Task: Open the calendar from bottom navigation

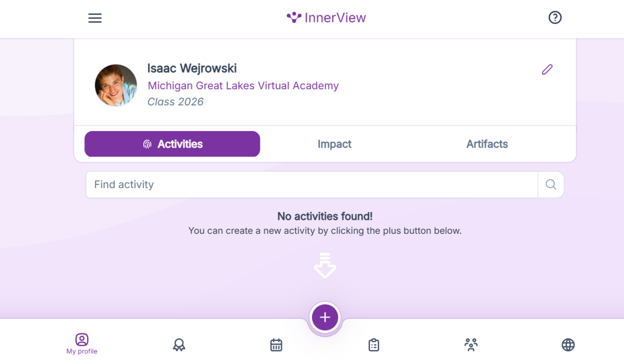Action: [276, 345]
